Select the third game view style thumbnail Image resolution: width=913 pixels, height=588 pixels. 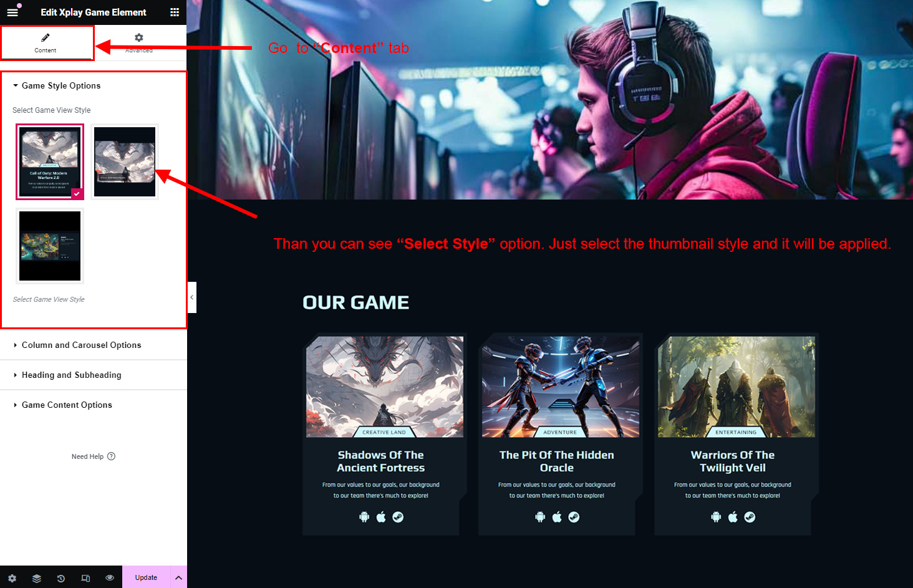pos(50,246)
